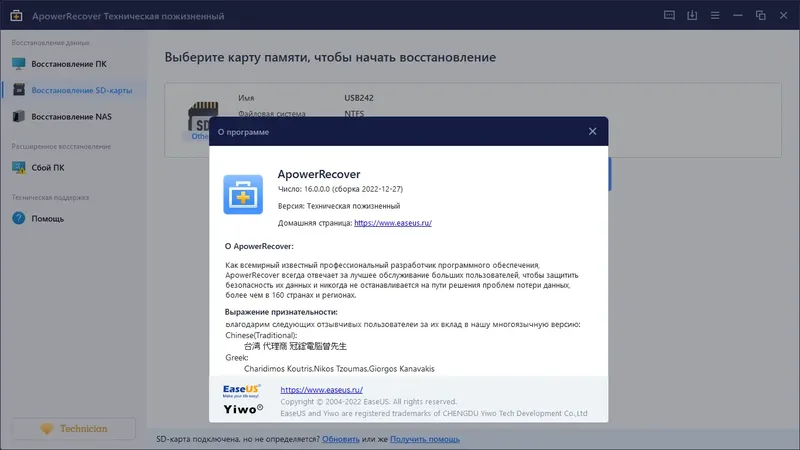Image resolution: width=800 pixels, height=450 pixels.
Task: Click the SD card icon beside Восстановление SD-карты
Action: click(x=19, y=90)
